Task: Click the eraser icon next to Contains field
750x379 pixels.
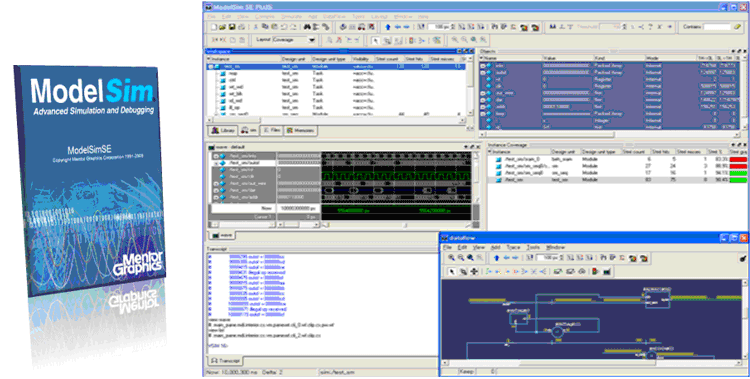Action: tap(739, 27)
